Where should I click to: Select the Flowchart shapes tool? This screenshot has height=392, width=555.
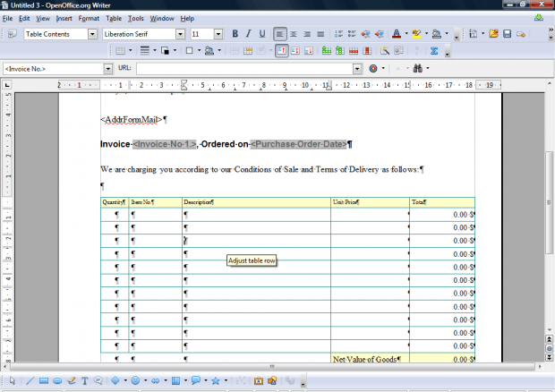click(175, 380)
